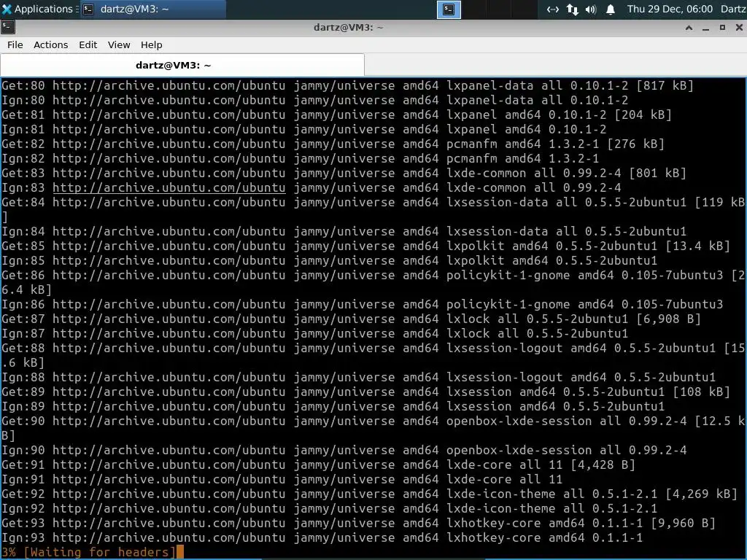Viewport: 747px width, 560px height.
Task: Click 'lxsession-logout' on the Ign:88 line
Action: (x=504, y=377)
